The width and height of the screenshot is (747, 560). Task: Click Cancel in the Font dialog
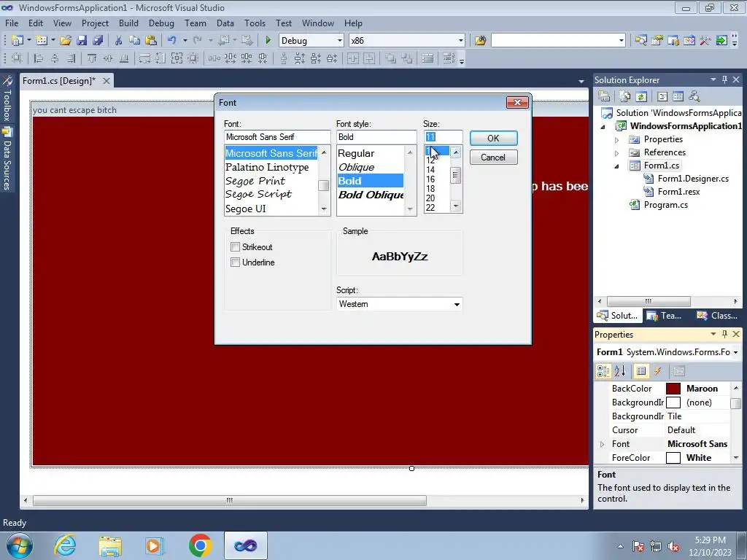point(493,157)
